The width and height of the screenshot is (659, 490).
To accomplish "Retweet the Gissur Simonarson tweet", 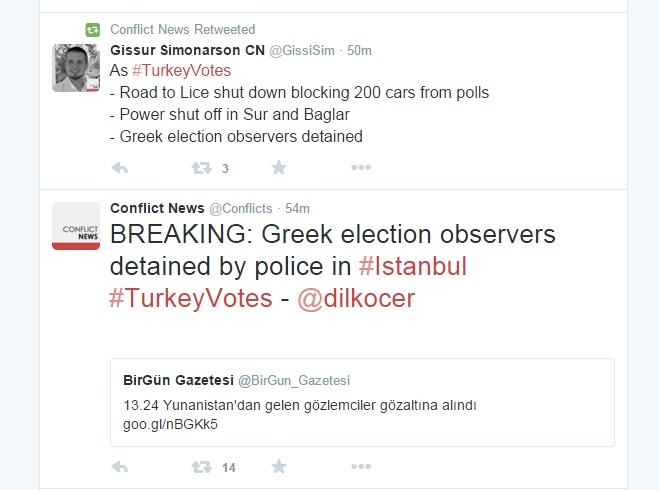I will coord(201,168).
